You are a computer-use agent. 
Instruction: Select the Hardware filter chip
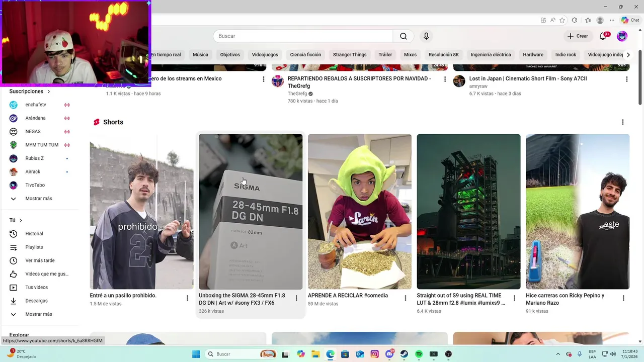click(x=533, y=55)
